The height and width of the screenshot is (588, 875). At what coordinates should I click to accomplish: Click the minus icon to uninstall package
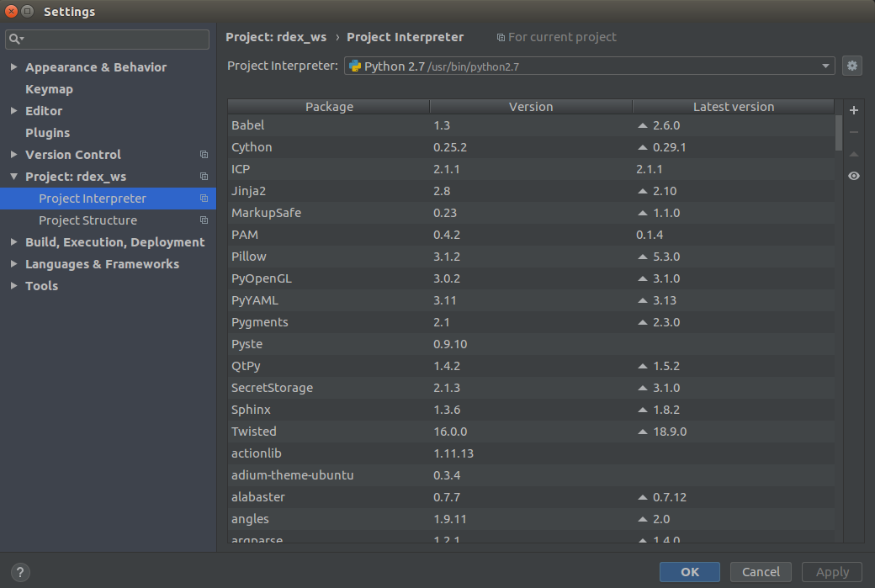[x=854, y=132]
